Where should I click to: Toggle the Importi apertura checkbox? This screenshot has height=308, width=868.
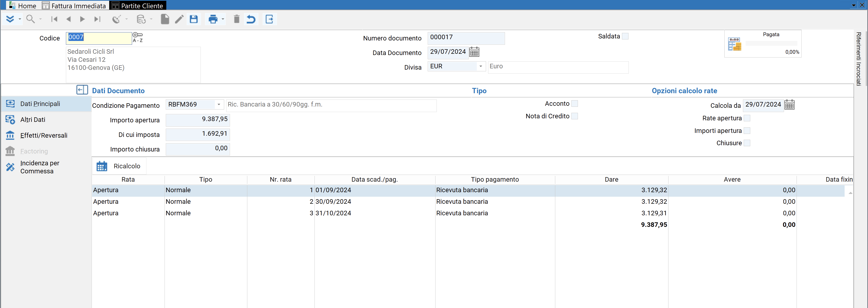[x=747, y=131]
